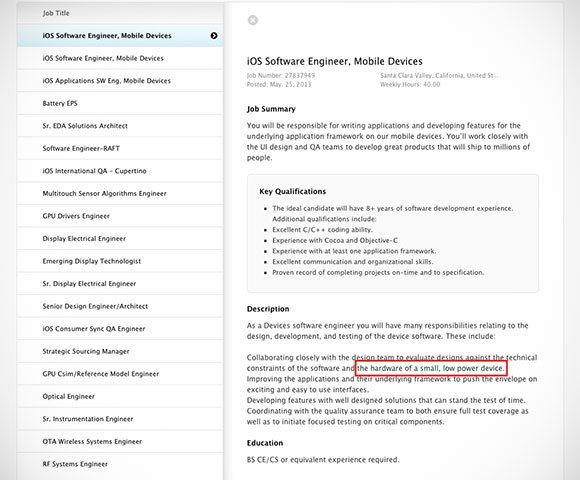Open Senior Design Engineer/Architect listing
Screen dimensions: 580x480
tap(120, 306)
